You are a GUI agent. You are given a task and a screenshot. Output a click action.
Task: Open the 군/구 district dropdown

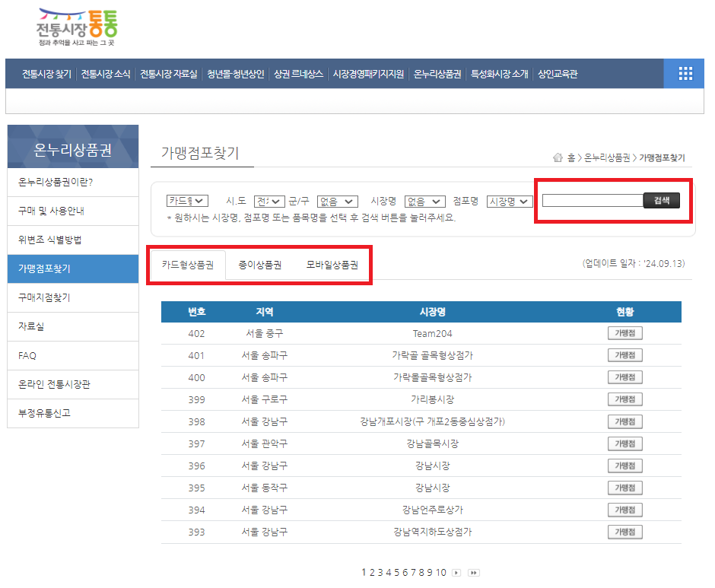point(336,201)
